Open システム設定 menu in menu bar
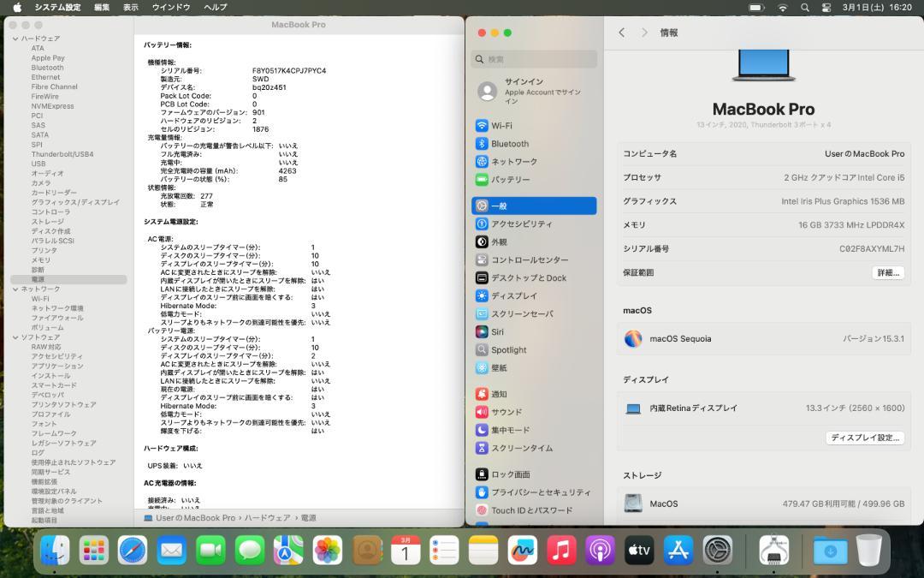Viewport: 924px width, 578px height. click(x=58, y=7)
